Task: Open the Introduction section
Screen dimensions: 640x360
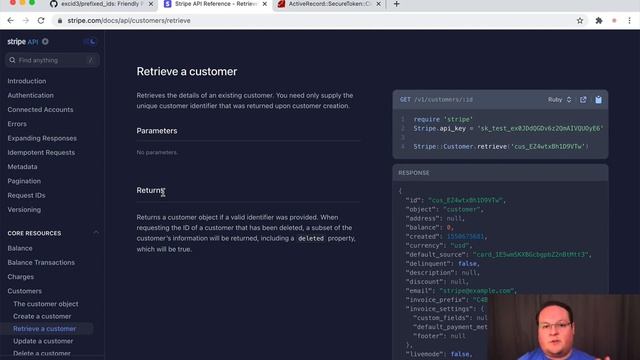Action: point(27,81)
